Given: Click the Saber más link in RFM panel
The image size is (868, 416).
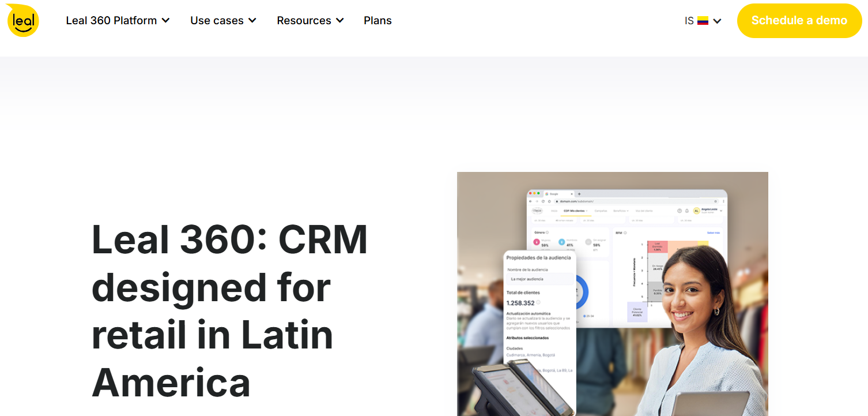Looking at the screenshot, I should point(713,233).
